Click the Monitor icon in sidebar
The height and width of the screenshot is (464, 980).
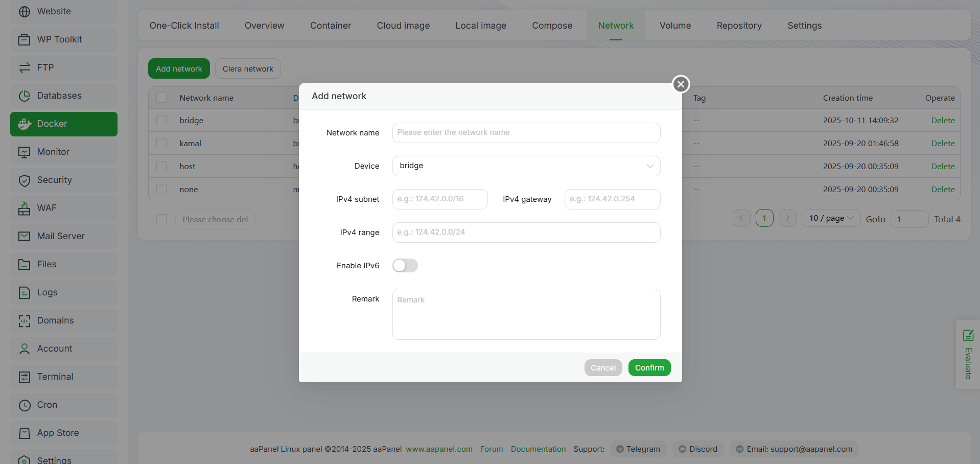click(25, 152)
